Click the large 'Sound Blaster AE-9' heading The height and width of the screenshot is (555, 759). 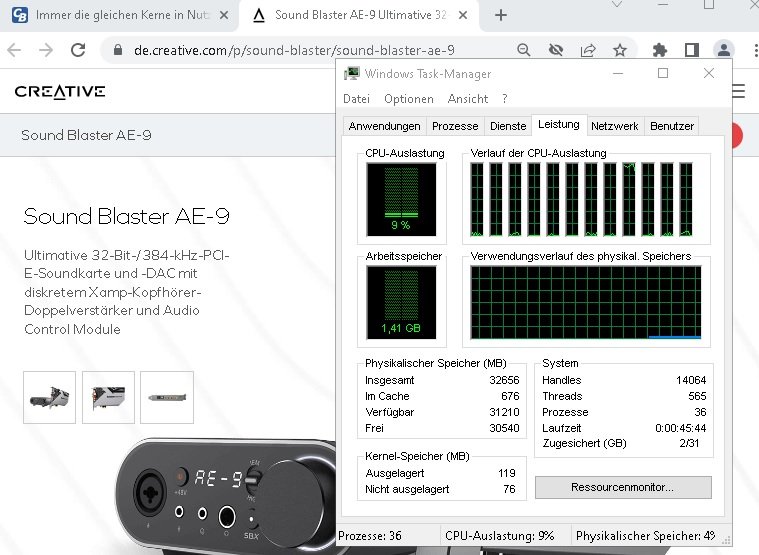pyautogui.click(x=126, y=216)
